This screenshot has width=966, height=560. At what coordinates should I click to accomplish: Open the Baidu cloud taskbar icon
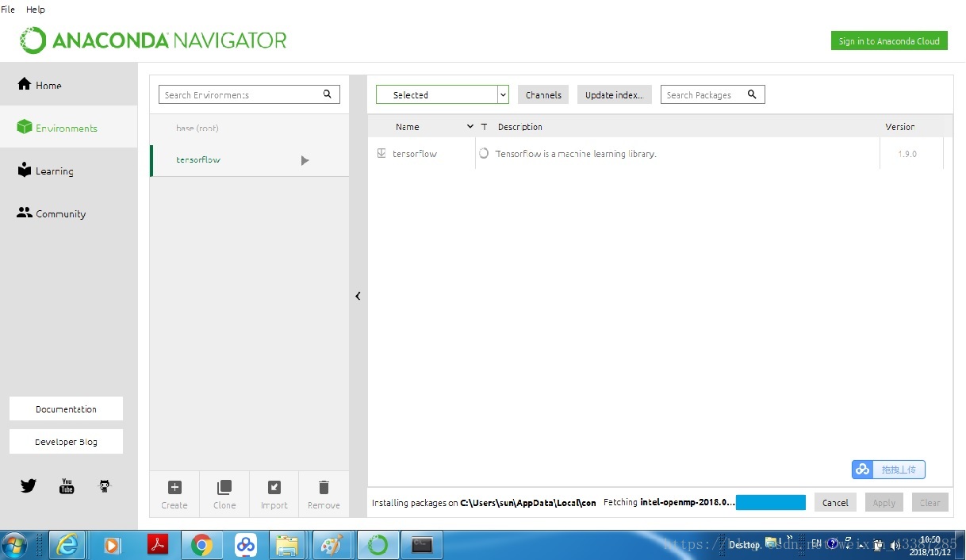(x=246, y=545)
